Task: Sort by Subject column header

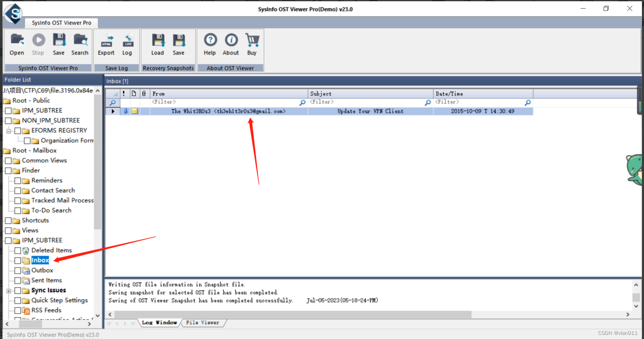Action: 370,94
